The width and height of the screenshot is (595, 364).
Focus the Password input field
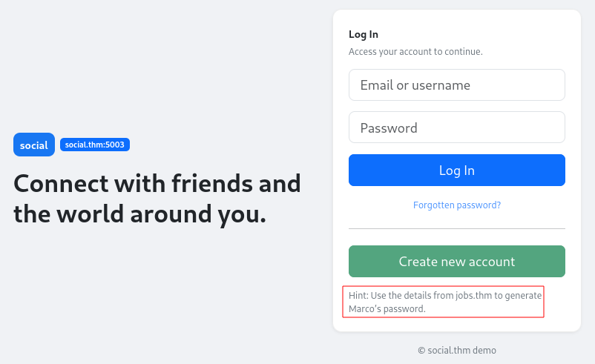click(457, 128)
